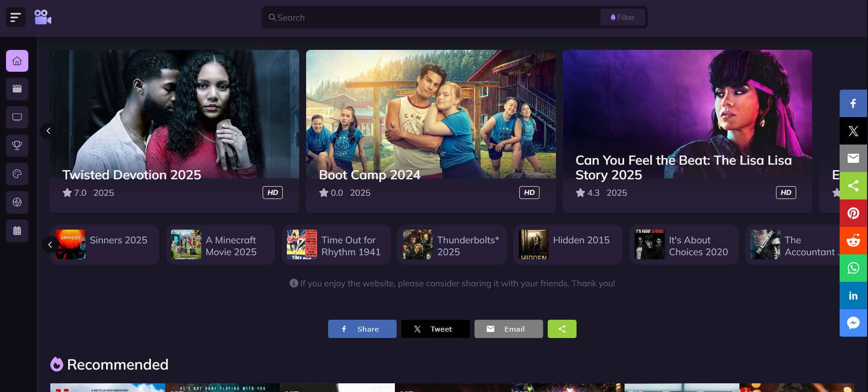The image size is (868, 392).
Task: Click Time Out for Rhythm 1941 title
Action: tap(351, 246)
